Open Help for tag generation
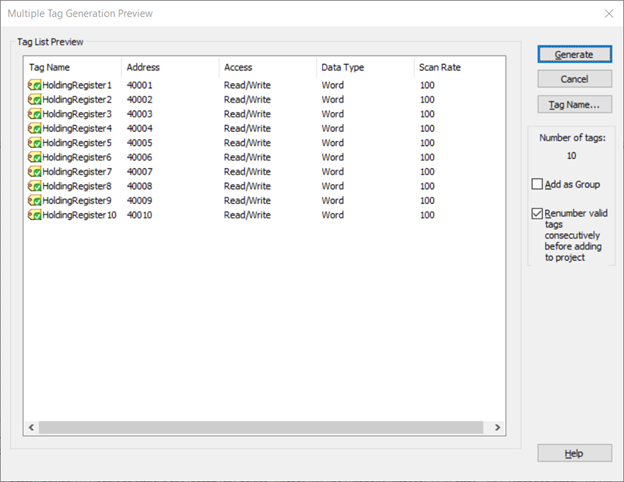 pos(574,453)
